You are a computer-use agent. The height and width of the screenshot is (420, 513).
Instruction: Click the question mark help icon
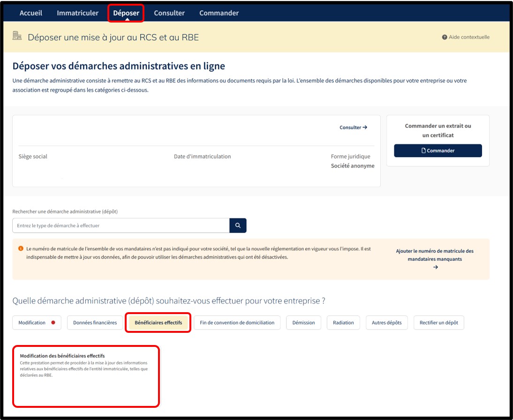click(444, 37)
